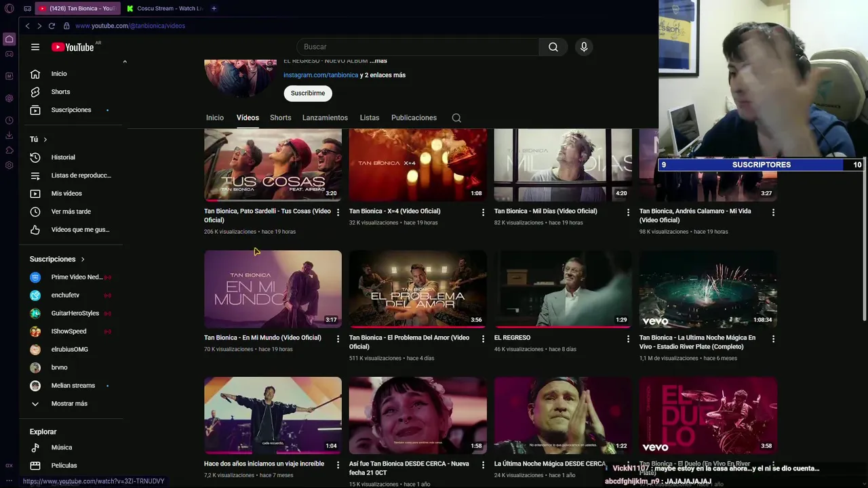Expand the Suscripciones heading chevron

[x=83, y=259]
